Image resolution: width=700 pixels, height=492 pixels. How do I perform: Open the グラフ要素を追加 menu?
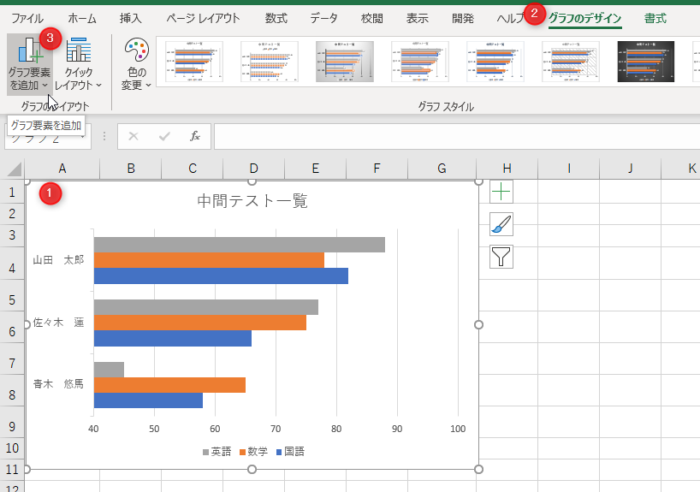coord(31,64)
